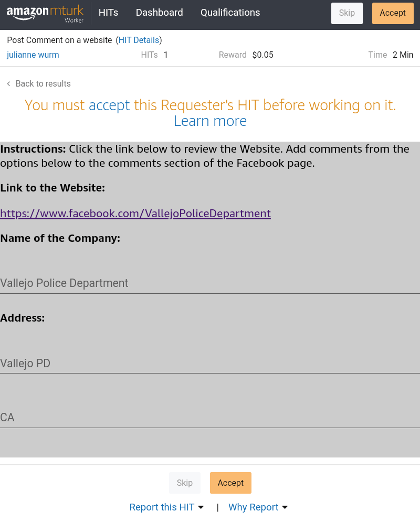Click requester name julianne wurm

[33, 55]
